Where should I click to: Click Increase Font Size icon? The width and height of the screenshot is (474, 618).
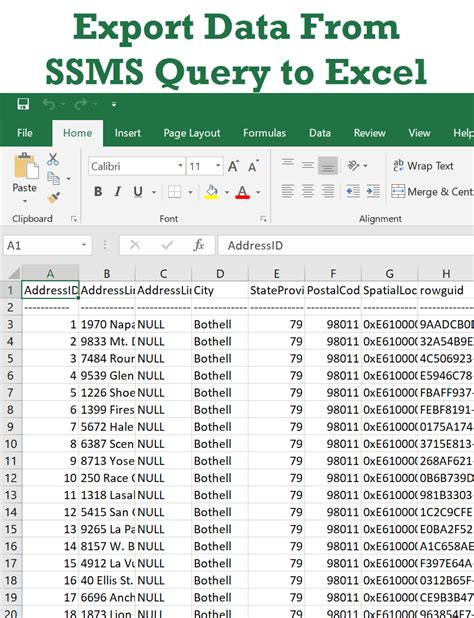tap(233, 166)
